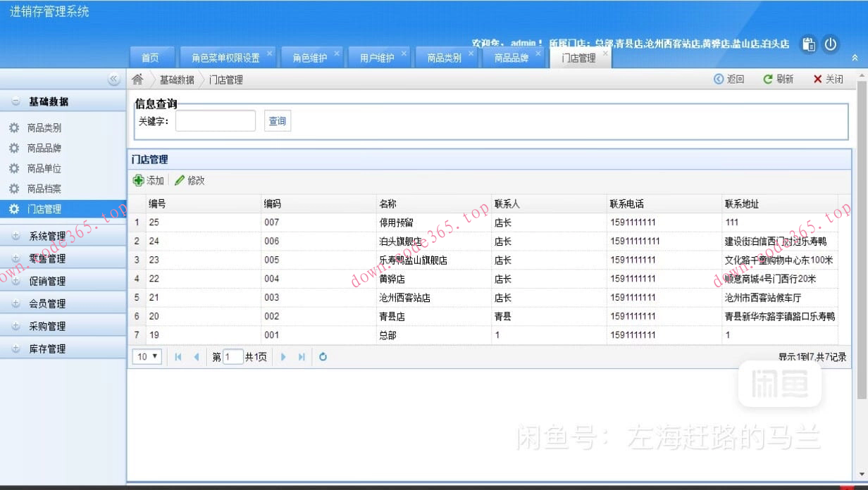Click the power/logout icon at top right

click(830, 44)
